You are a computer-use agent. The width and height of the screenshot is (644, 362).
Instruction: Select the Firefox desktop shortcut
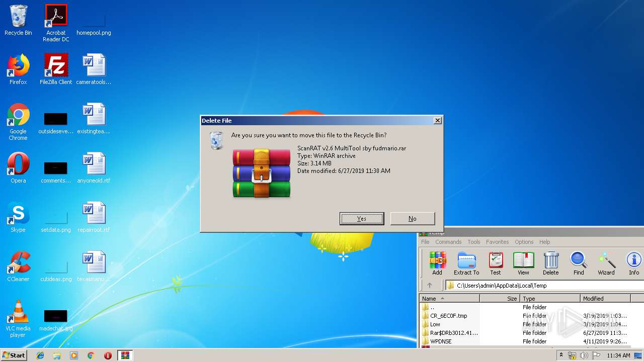[x=18, y=69]
